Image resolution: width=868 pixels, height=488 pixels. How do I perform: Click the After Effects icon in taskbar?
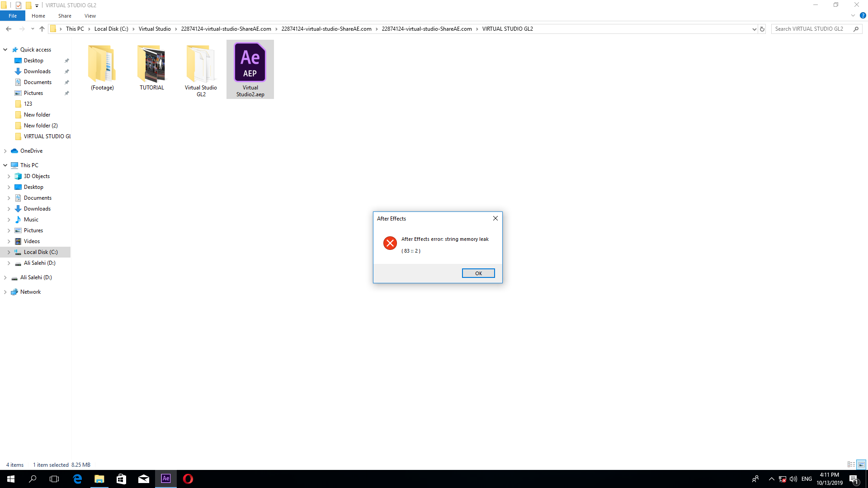coord(166,479)
